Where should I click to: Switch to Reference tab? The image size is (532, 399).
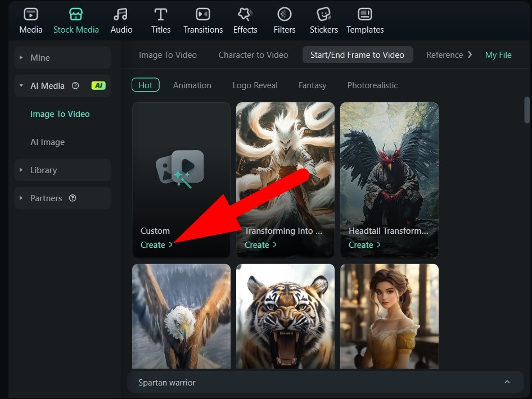(x=444, y=55)
